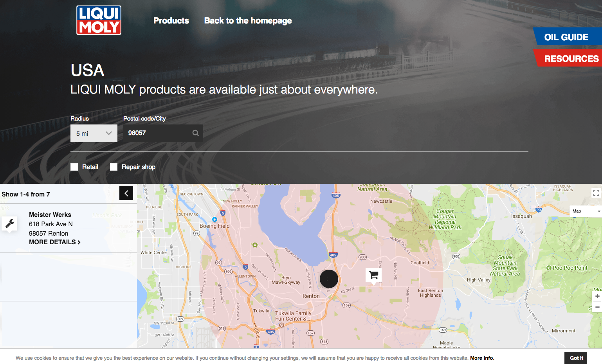Focus the Postal code/City input field

pyautogui.click(x=163, y=133)
